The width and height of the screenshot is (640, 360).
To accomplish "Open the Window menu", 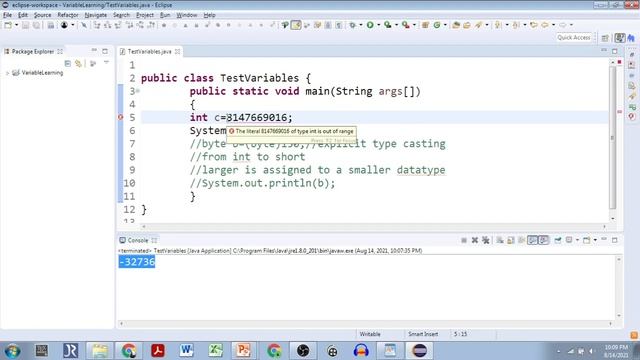I will pos(187,15).
